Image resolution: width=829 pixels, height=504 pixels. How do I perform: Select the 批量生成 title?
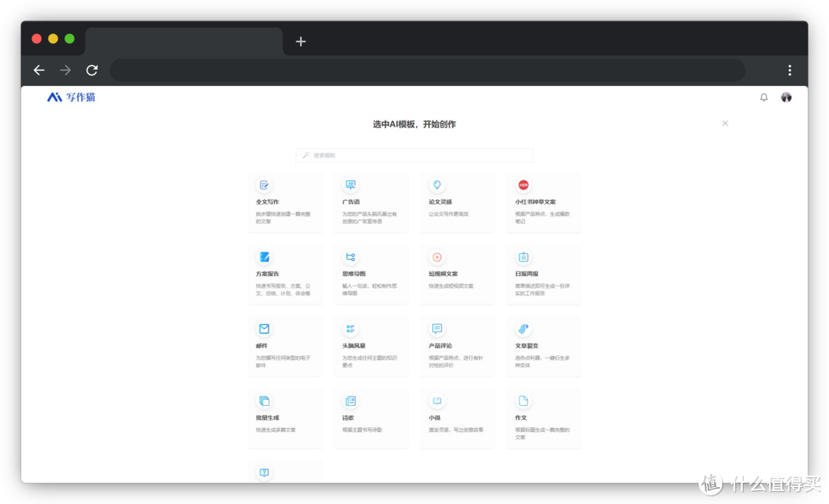[x=268, y=417]
